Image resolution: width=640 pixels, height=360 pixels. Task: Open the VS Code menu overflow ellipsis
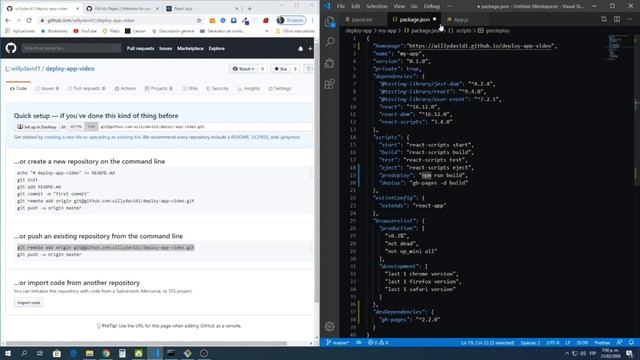(x=449, y=6)
